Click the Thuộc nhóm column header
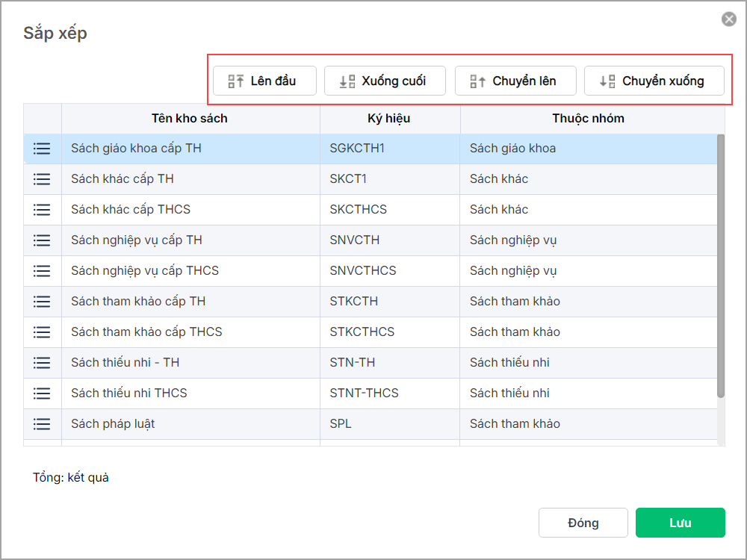Viewport: 747px width, 560px height. [588, 119]
